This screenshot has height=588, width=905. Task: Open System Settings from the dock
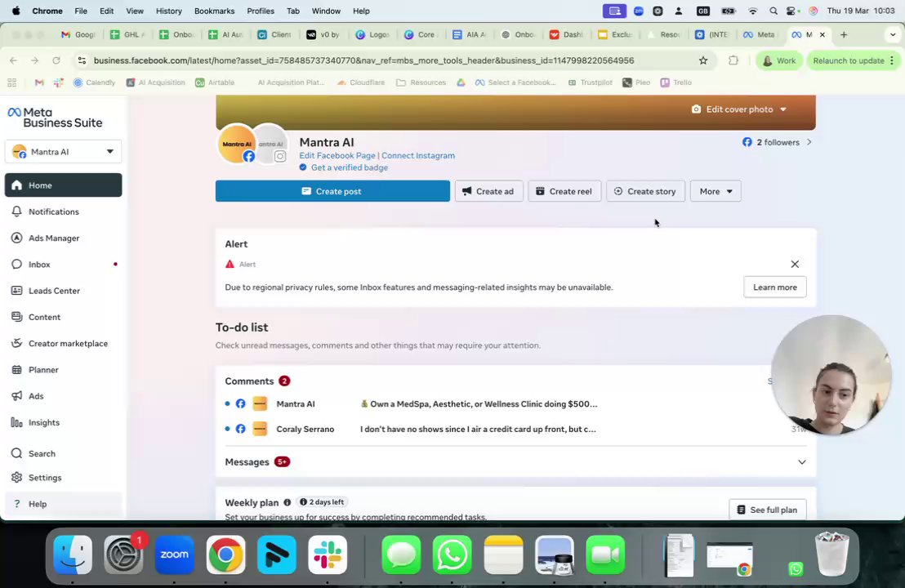tap(123, 555)
